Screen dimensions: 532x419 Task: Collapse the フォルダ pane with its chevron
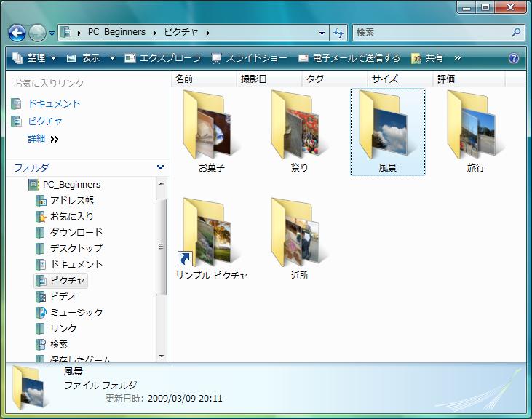point(161,167)
